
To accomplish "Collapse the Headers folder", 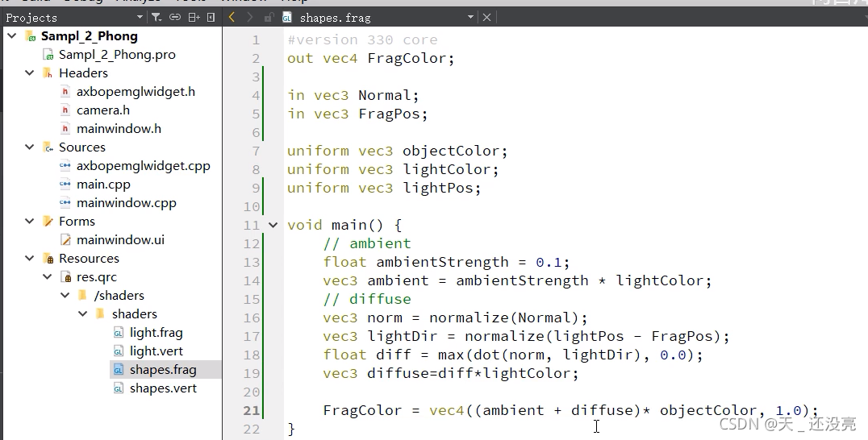I will (30, 73).
